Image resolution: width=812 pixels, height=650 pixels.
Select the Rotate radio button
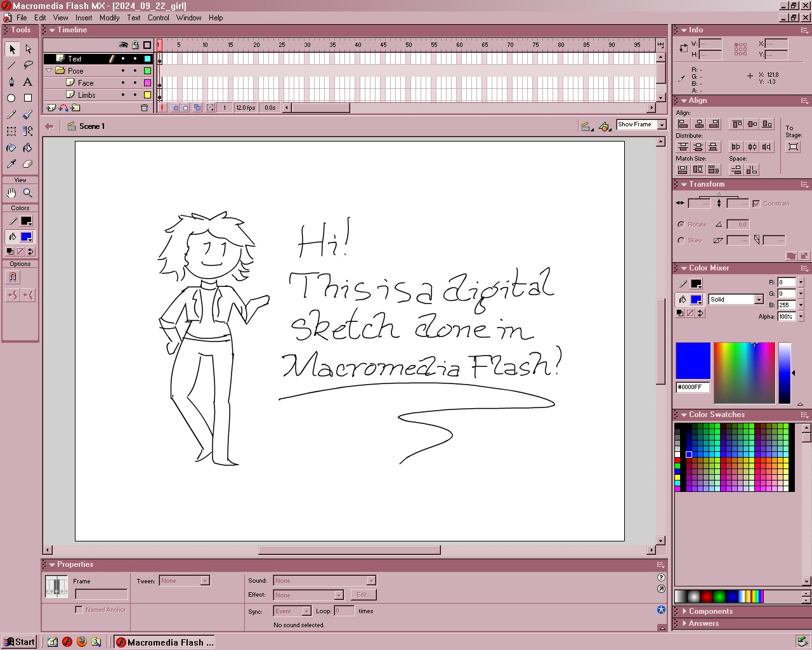pos(681,225)
